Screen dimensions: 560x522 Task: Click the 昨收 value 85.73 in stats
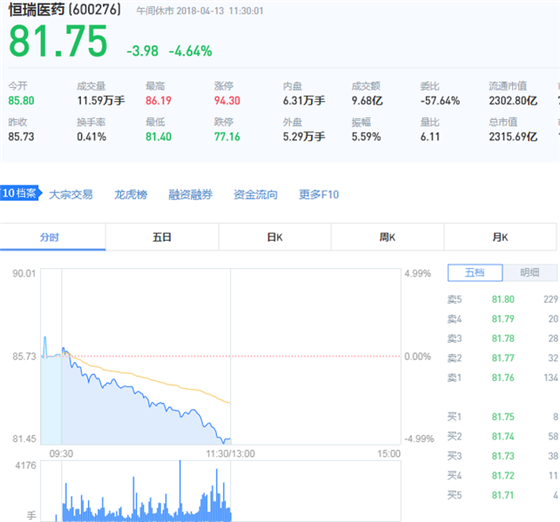coord(21,137)
